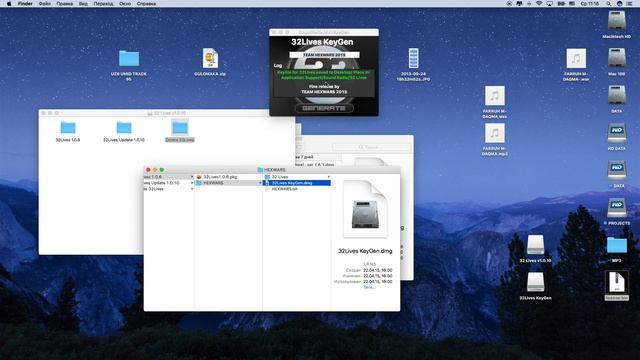Minimize the HEXWARS Finder window
The height and width of the screenshot is (360, 640).
155,170
